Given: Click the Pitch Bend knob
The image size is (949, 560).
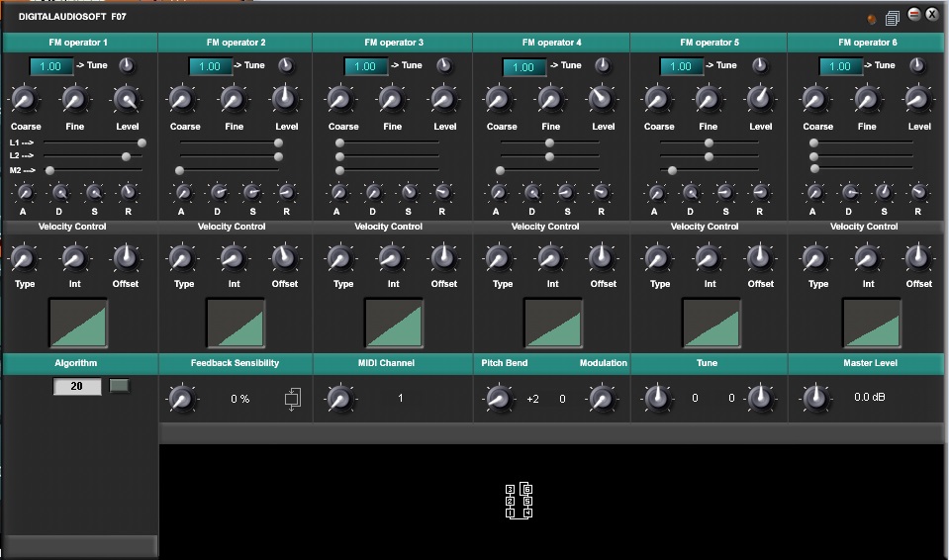Looking at the screenshot, I should [x=497, y=399].
